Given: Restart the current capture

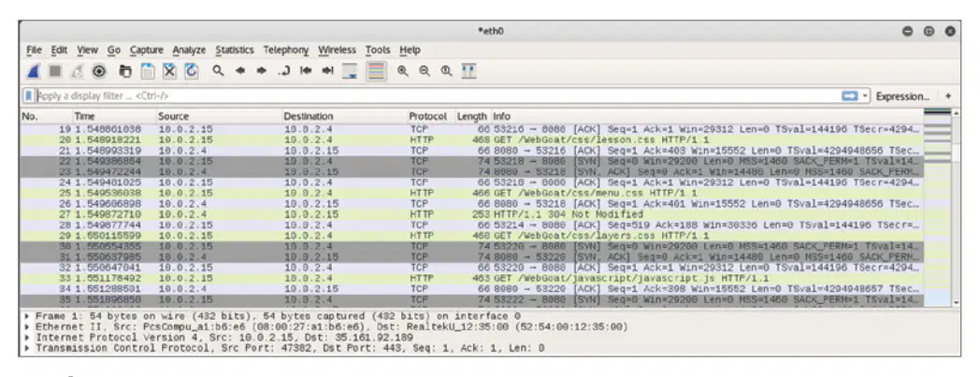Looking at the screenshot, I should pyautogui.click(x=77, y=71).
